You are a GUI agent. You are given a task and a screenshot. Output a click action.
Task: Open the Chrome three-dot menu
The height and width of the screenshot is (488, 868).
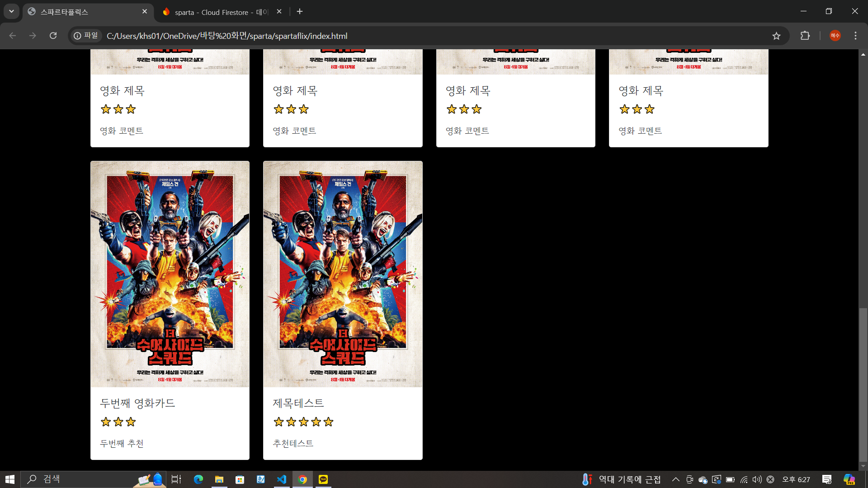[x=855, y=36]
